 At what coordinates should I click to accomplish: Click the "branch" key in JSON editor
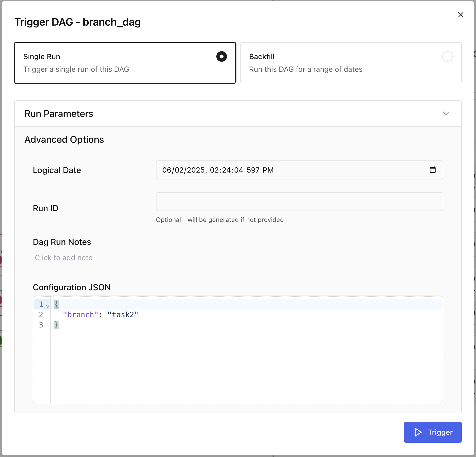pos(80,315)
